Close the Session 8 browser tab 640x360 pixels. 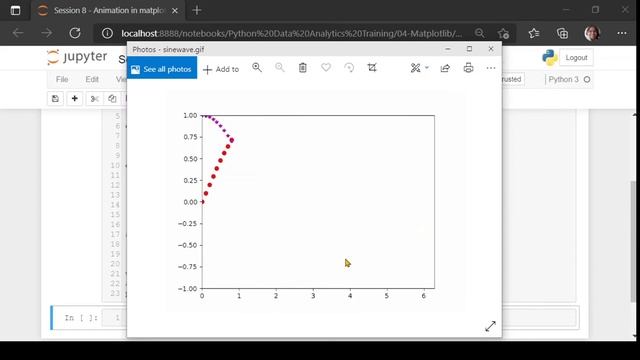point(175,11)
